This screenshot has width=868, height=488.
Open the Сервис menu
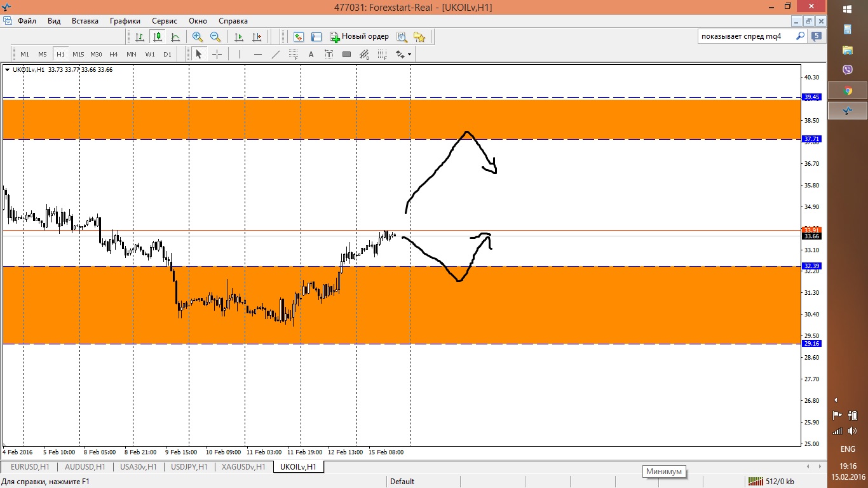pos(165,21)
